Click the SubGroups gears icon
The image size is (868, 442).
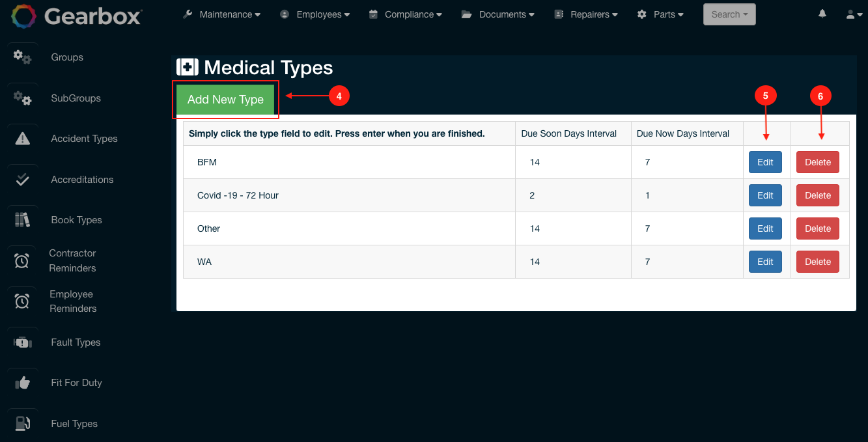point(22,98)
